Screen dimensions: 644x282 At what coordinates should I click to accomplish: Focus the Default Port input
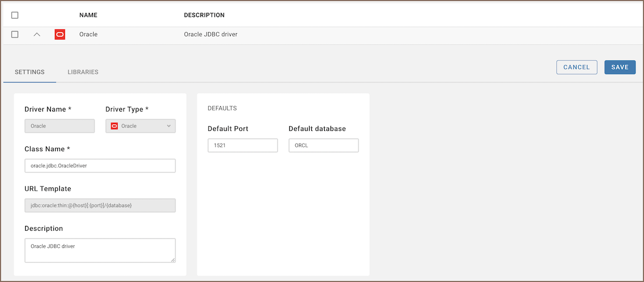tap(242, 145)
